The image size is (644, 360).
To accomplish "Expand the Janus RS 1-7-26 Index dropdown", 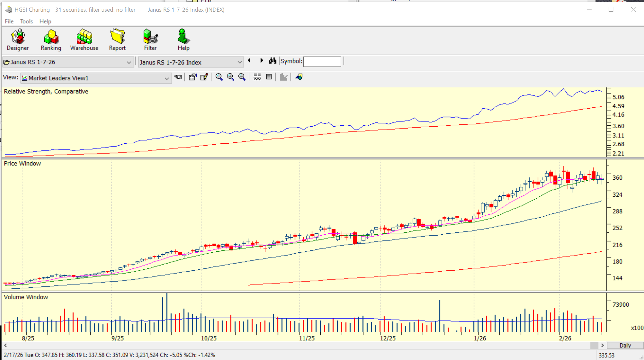I will pos(239,62).
